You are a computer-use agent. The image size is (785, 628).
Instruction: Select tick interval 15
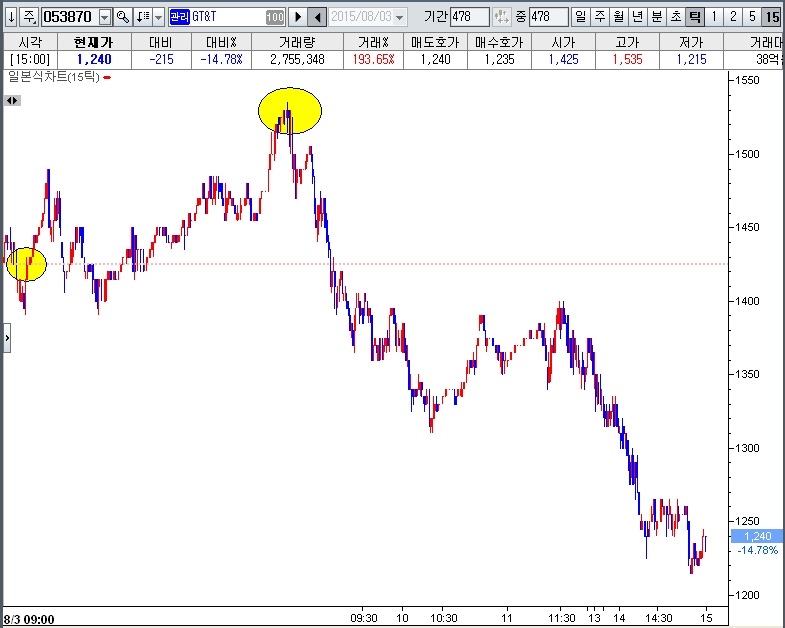(x=772, y=17)
